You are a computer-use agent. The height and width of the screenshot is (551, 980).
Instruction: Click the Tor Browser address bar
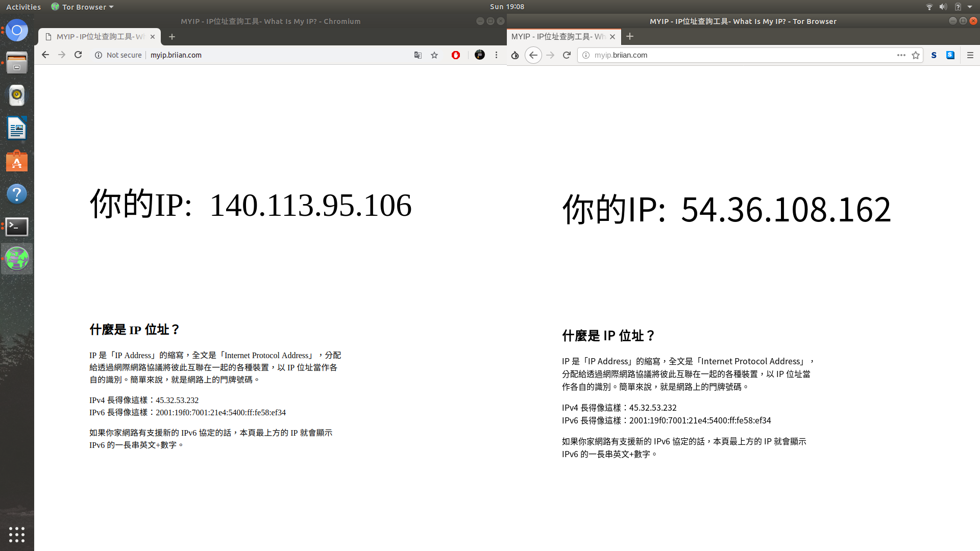pos(740,55)
